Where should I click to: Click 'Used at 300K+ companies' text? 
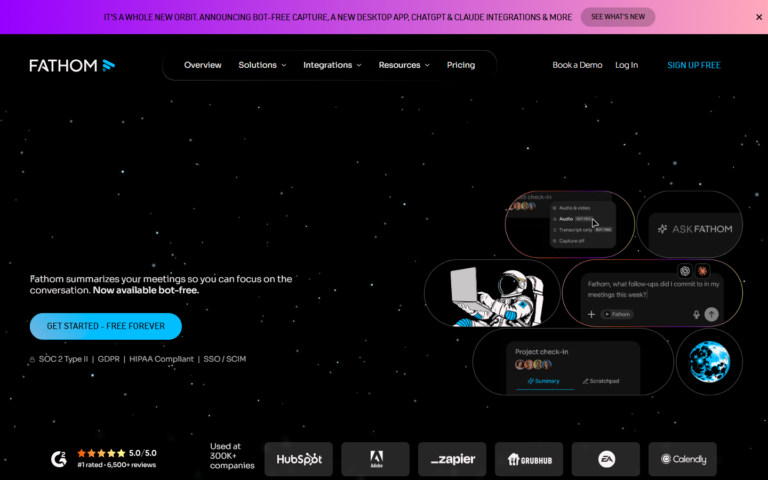232,456
